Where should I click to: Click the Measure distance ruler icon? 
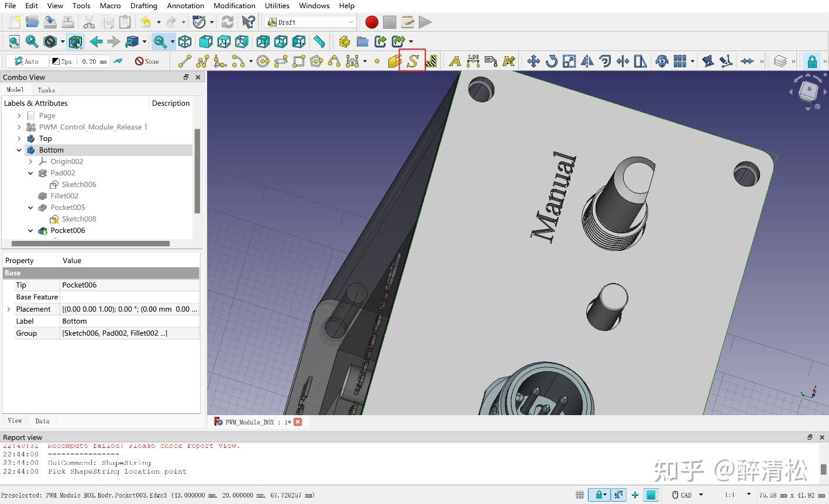click(319, 42)
